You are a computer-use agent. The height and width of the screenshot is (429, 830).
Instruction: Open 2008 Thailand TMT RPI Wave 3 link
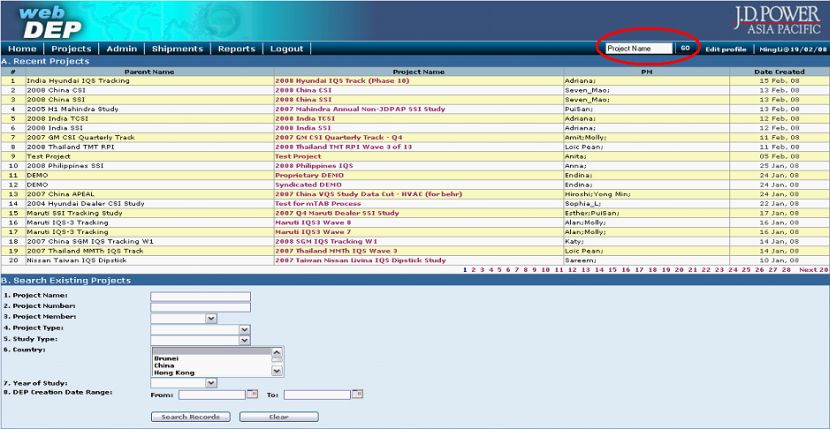coord(344,147)
